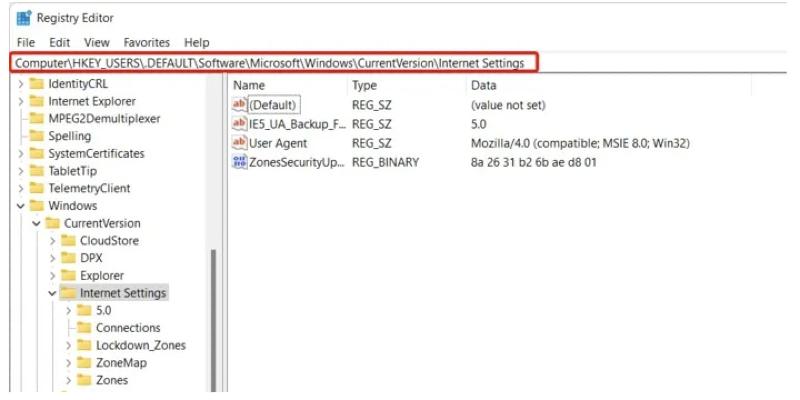Expand the Zones key
800x400 pixels.
click(68, 380)
